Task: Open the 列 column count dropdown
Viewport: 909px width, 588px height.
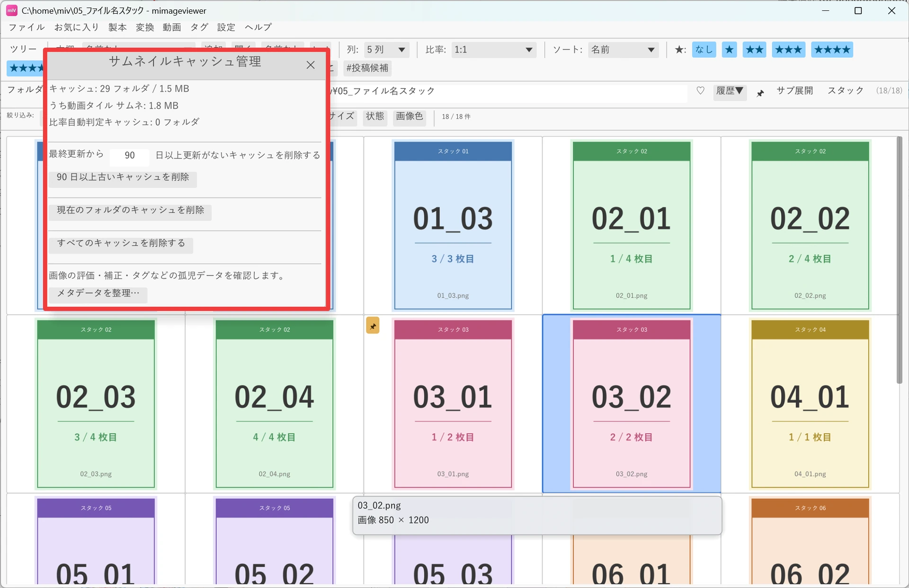Action: point(386,50)
